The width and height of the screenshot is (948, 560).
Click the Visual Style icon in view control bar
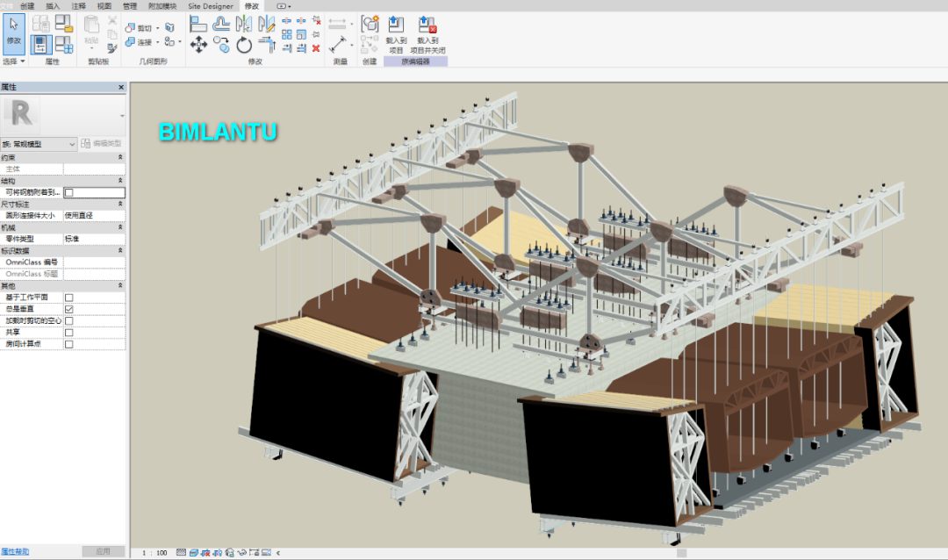click(x=193, y=553)
